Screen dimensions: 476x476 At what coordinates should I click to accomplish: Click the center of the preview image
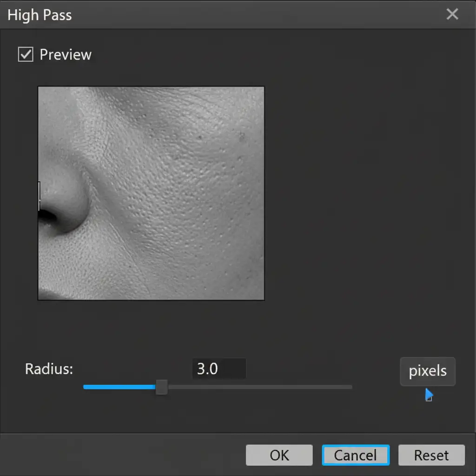[151, 193]
